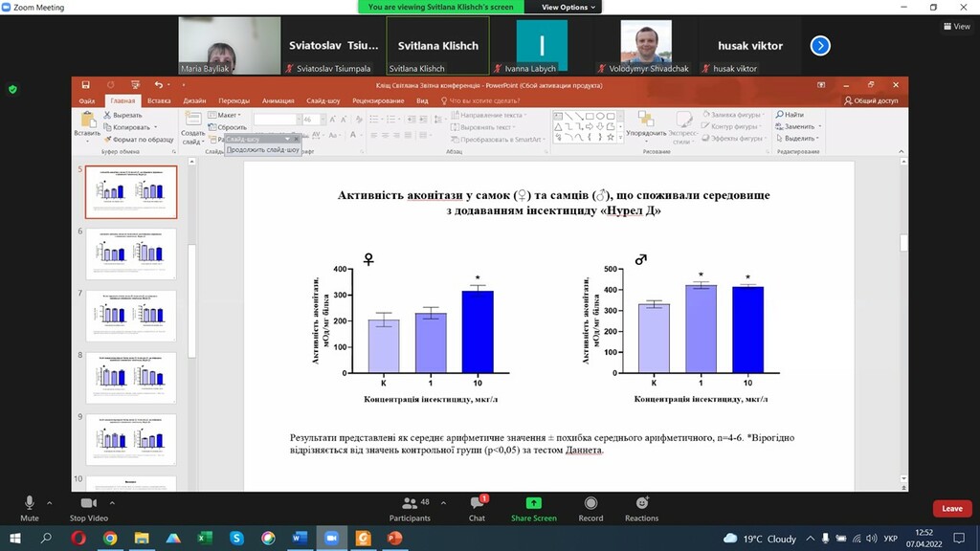
Task: Click Продолжить слайд-шоу button
Action: 263,150
